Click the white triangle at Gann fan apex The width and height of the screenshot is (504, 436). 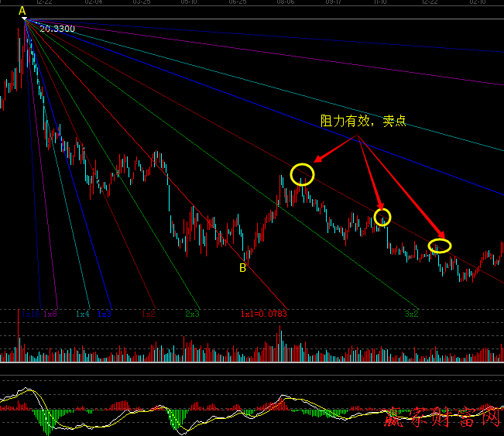tap(24, 19)
